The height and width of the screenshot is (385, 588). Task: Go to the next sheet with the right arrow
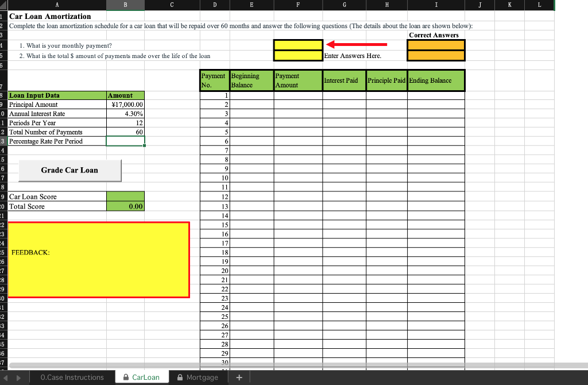coord(18,378)
